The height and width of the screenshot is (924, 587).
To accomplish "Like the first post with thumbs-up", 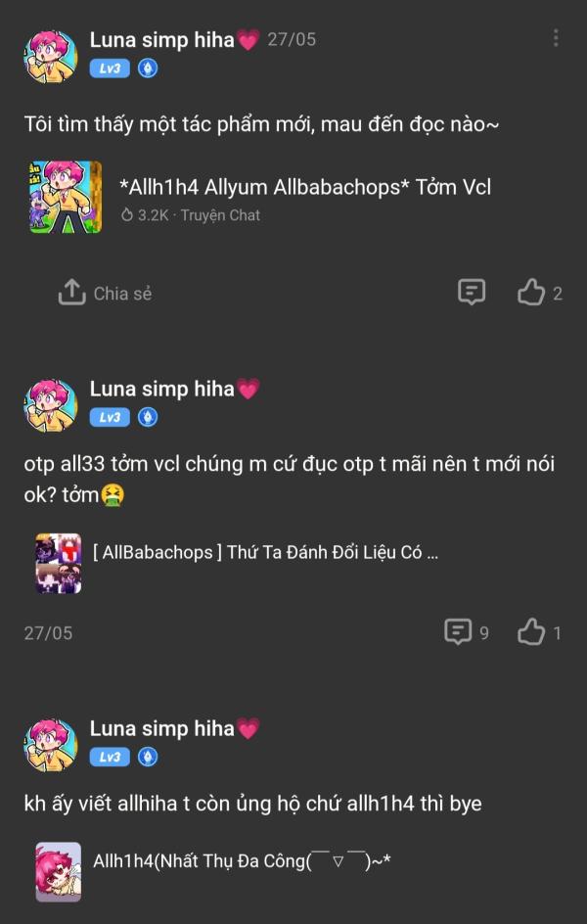I will (x=530, y=293).
